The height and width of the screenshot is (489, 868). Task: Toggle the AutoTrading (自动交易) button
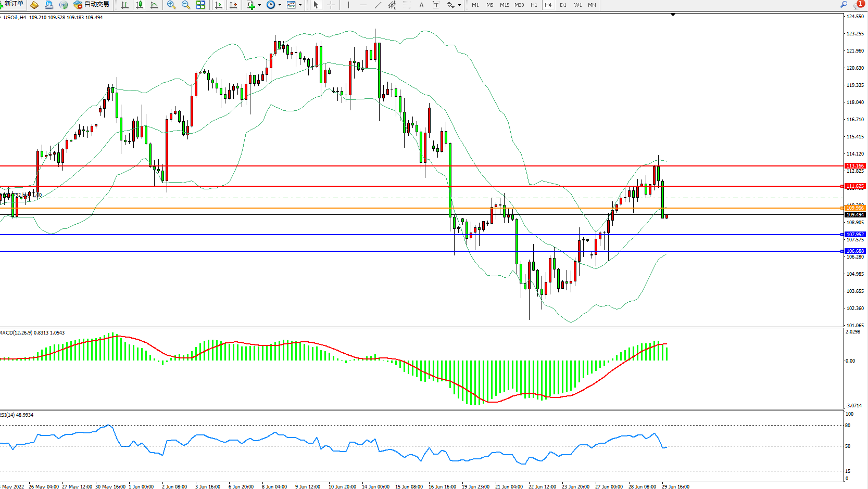[x=92, y=5]
